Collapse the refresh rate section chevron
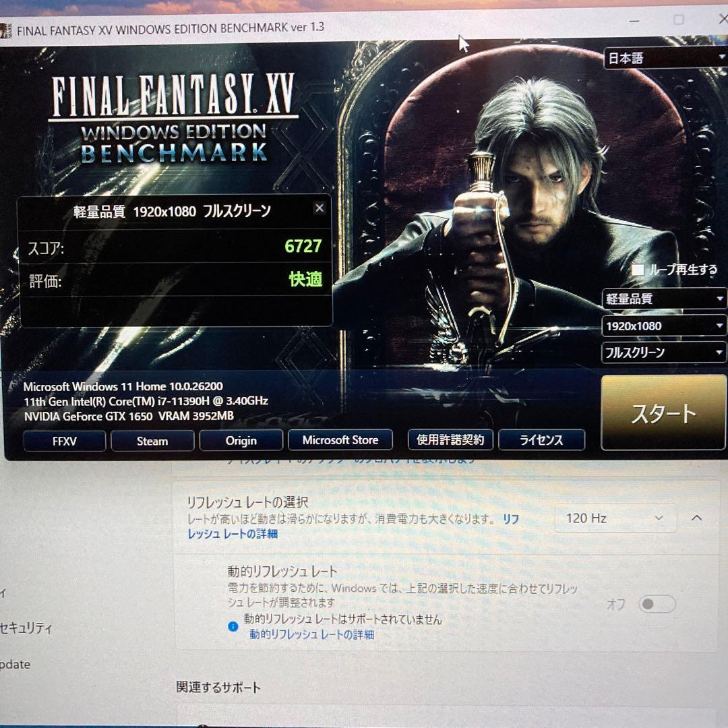 point(697,518)
